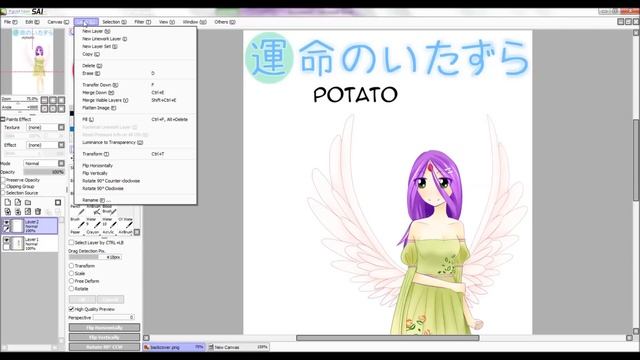This screenshot has height=360, width=640.
Task: Click the Flip Vertically button in tool panel
Action: click(x=104, y=338)
